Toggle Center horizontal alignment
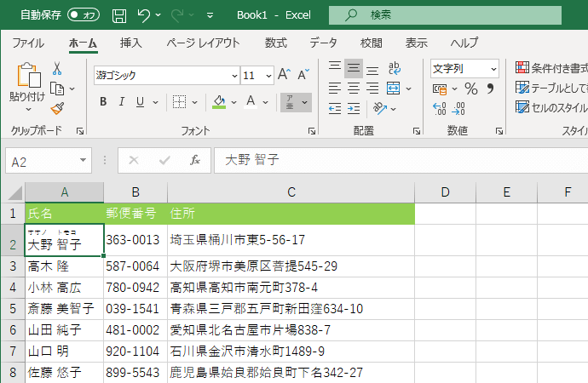Image resolution: width=588 pixels, height=383 pixels. (x=354, y=89)
